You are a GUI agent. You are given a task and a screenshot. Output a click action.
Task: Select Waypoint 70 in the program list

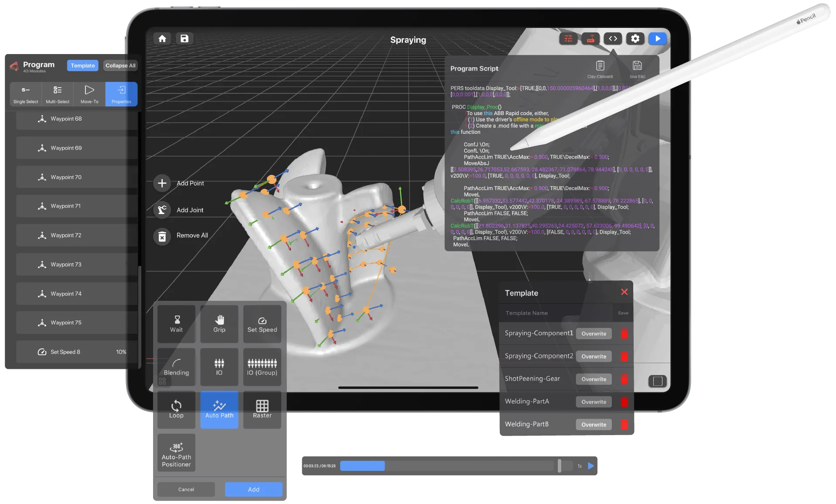(x=77, y=177)
